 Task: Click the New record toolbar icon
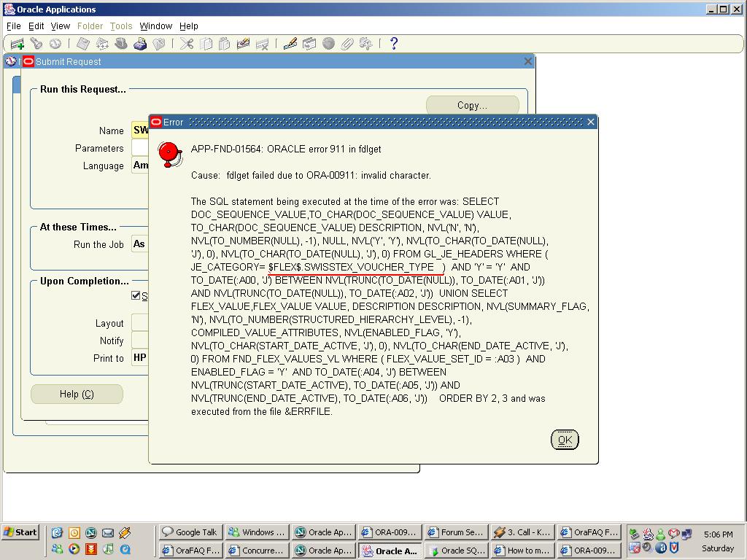tap(18, 44)
